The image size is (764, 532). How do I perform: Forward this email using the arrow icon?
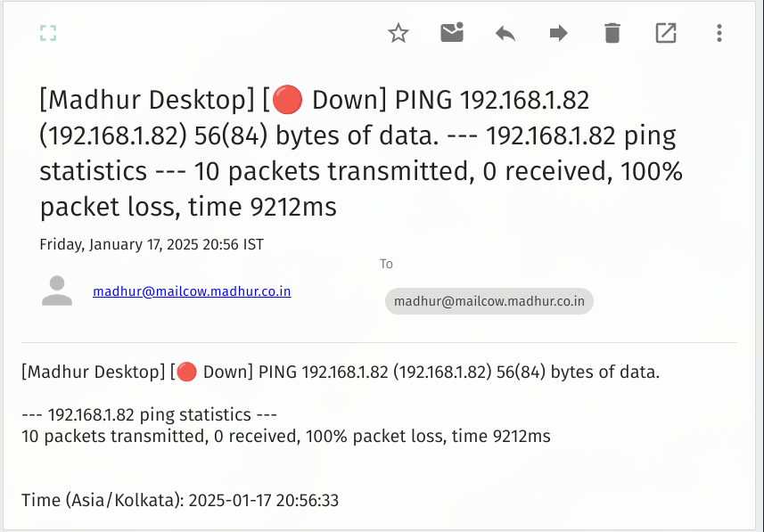(x=558, y=33)
